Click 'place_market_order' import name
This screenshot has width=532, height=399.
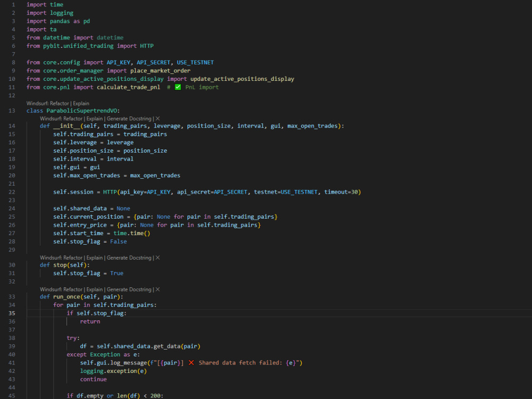[x=160, y=71]
